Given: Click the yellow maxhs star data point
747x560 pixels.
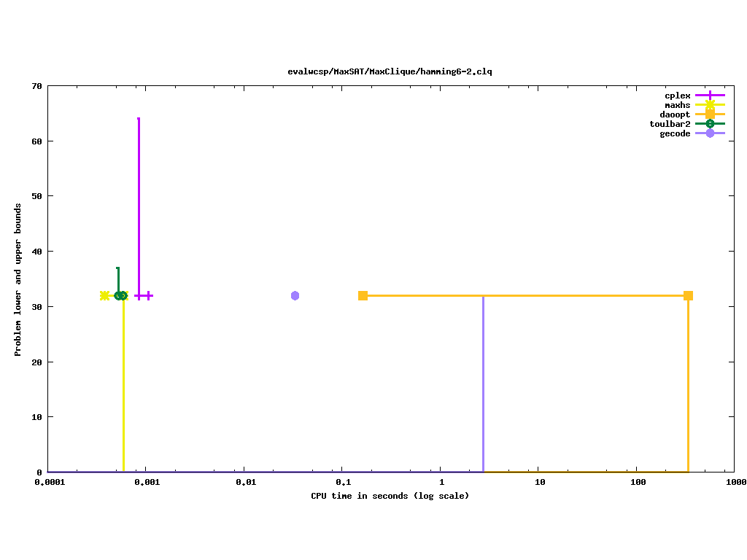Looking at the screenshot, I should pos(104,295).
